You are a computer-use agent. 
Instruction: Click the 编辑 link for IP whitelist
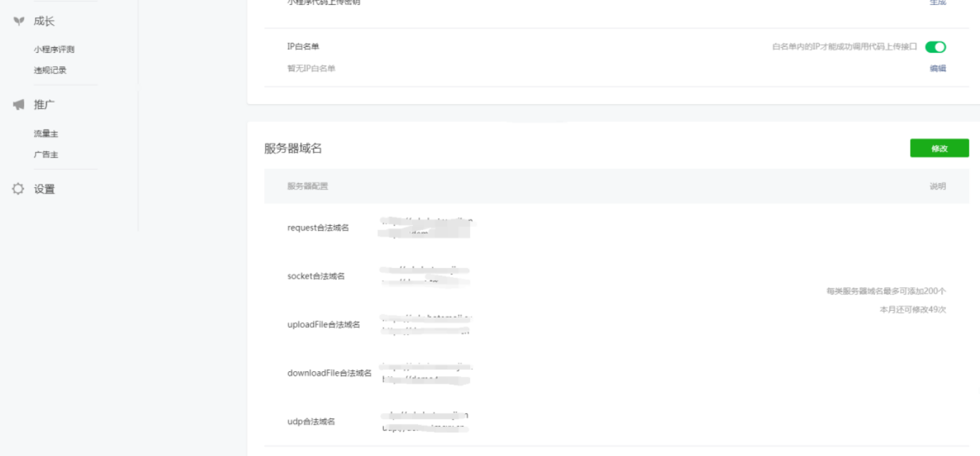click(x=937, y=68)
